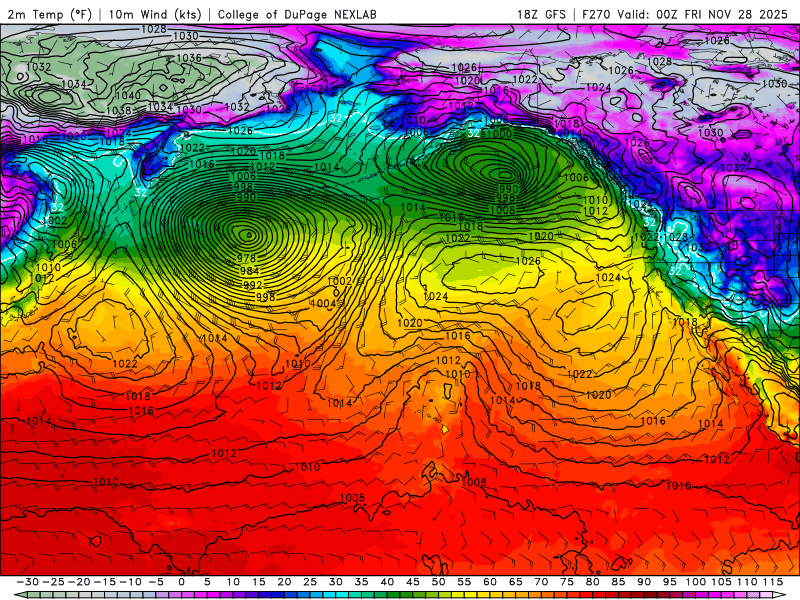This screenshot has height=600, width=800.
Task: Click the 984 isobar label
Action: [249, 271]
